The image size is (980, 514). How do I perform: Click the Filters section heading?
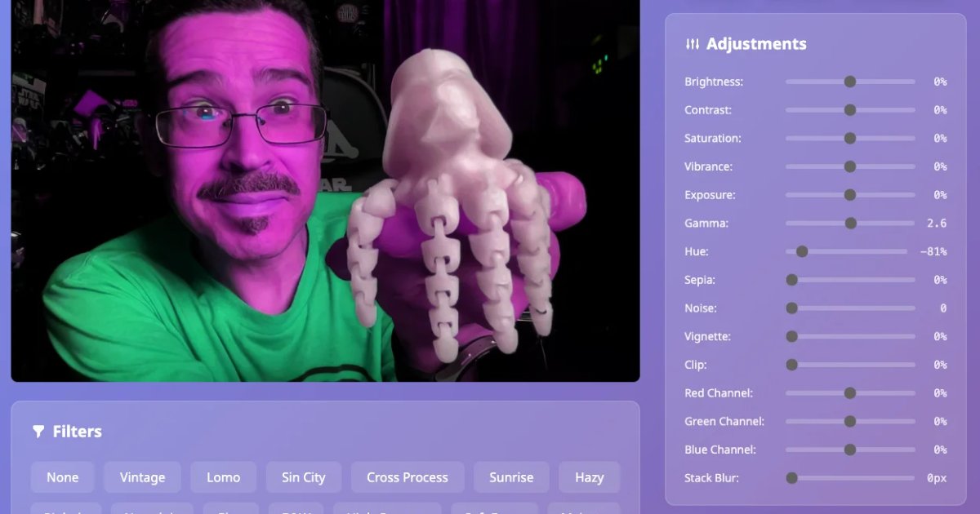coord(78,432)
